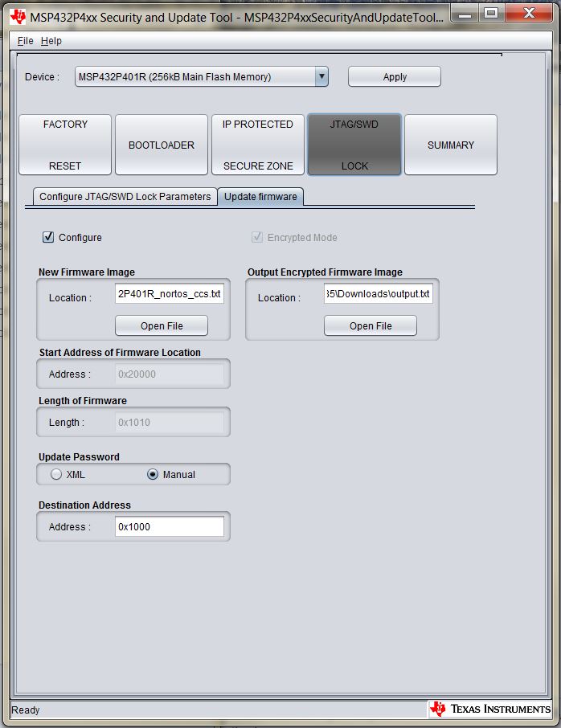Click the 'Update Password' heading

(79, 457)
